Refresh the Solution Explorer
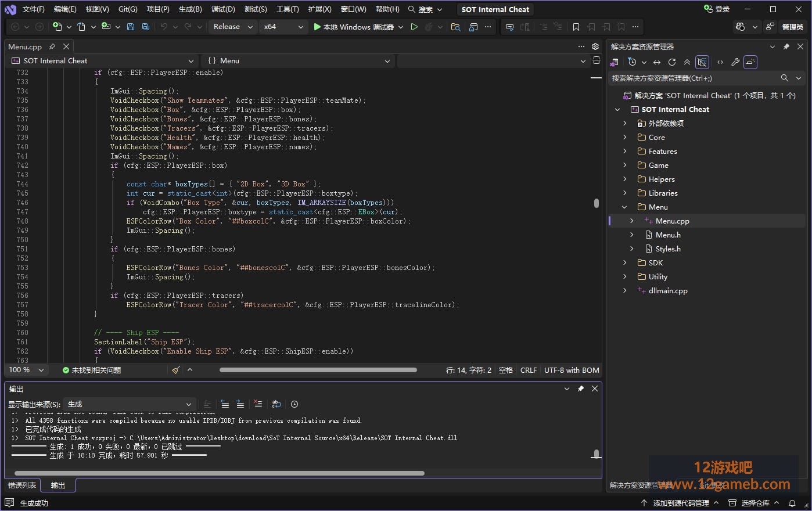Image resolution: width=812 pixels, height=511 pixels. (672, 62)
